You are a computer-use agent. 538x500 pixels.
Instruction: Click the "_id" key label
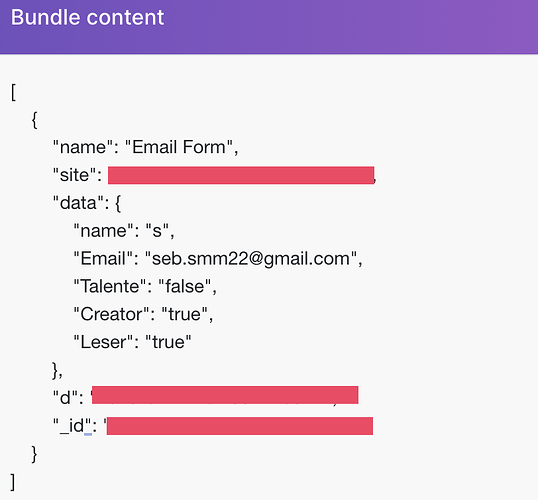(72, 426)
